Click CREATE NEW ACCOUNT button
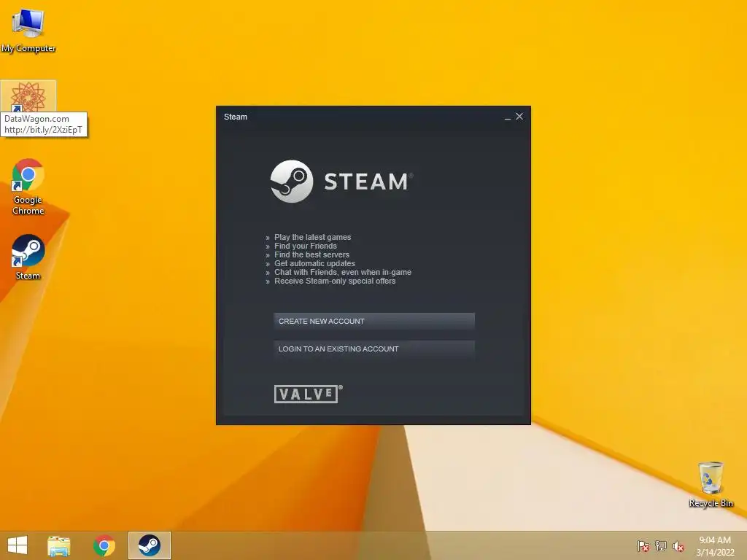Image resolution: width=747 pixels, height=560 pixels. click(x=374, y=321)
